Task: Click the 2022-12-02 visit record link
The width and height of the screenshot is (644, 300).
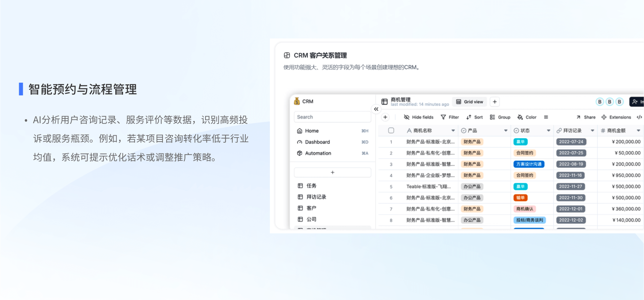Action: pyautogui.click(x=571, y=220)
